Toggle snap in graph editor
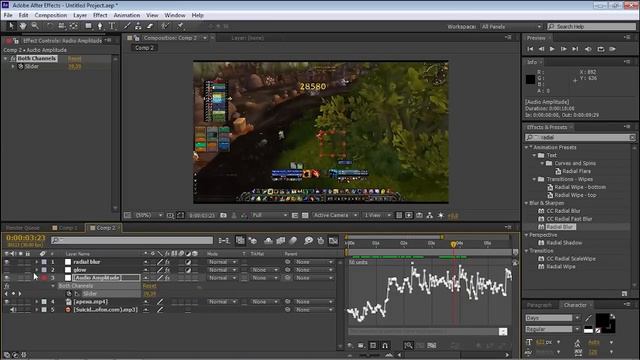 click(384, 346)
